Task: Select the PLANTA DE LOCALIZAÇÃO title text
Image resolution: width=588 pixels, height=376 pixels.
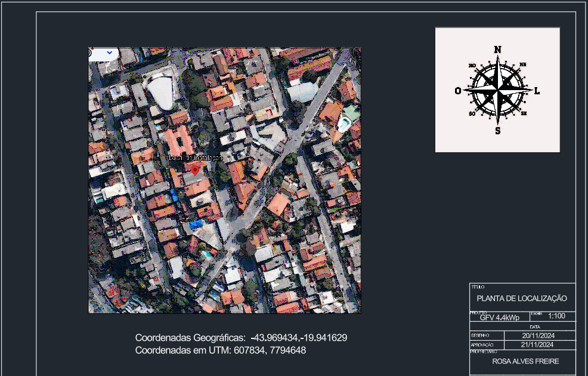Action: (x=522, y=298)
